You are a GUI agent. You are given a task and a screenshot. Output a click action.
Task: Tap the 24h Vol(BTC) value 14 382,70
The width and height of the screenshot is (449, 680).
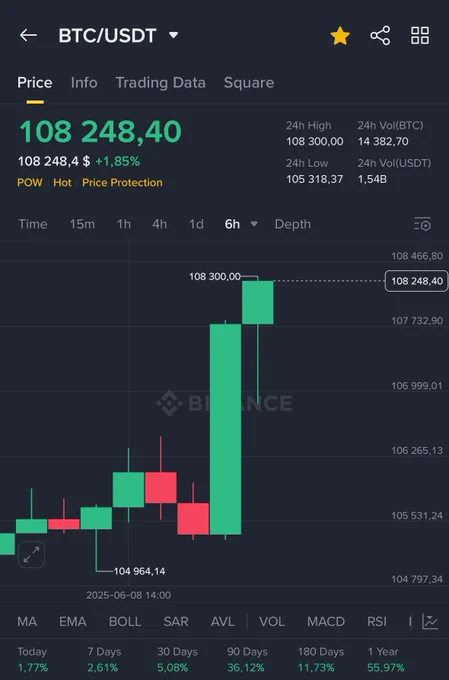coord(383,141)
